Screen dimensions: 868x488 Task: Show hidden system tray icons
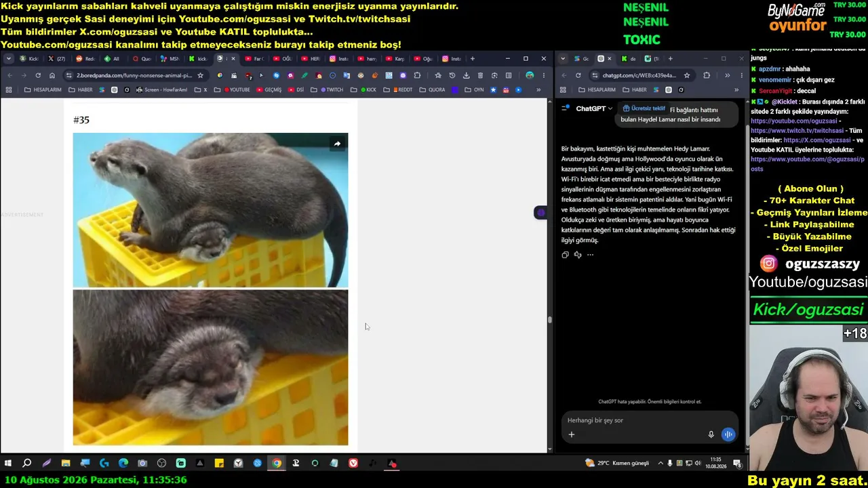coord(660,464)
